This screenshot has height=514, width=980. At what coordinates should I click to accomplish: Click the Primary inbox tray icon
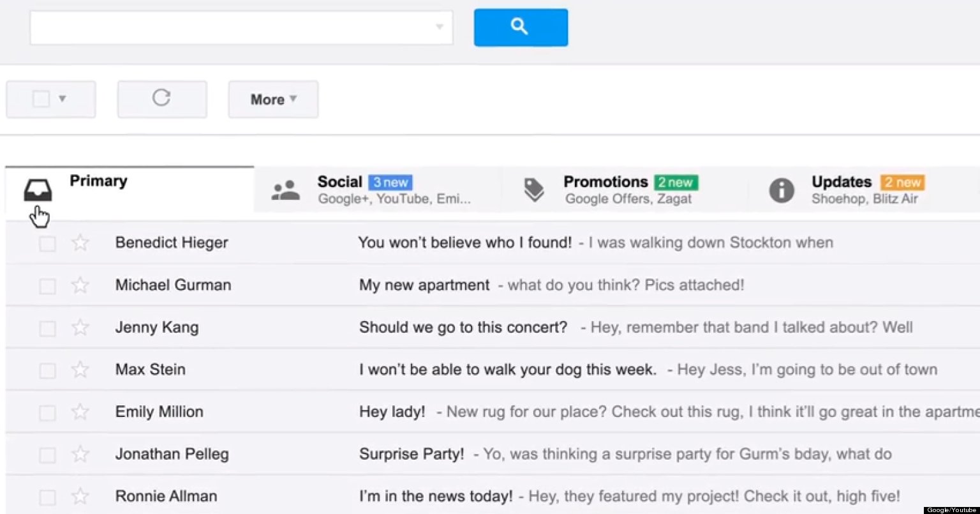pyautogui.click(x=38, y=190)
